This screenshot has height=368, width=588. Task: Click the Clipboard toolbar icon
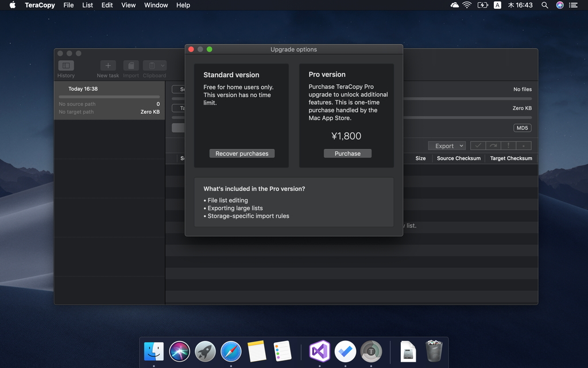coord(151,66)
